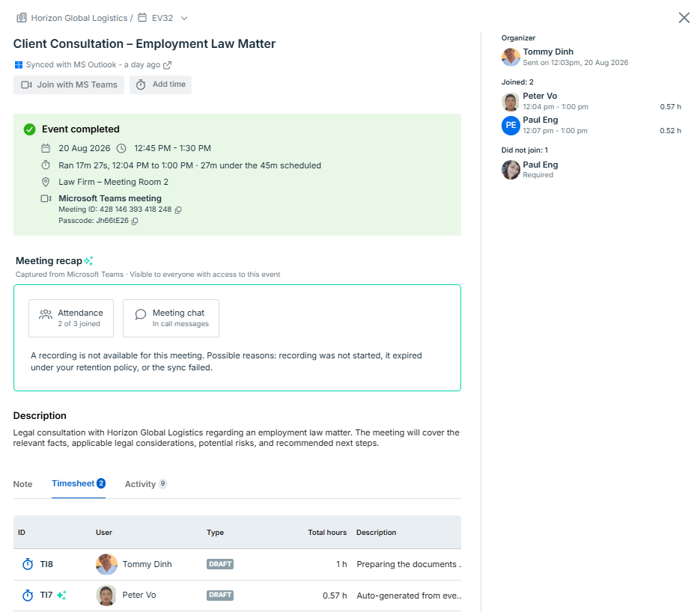Select the Timesheet tab
700x612 pixels.
point(79,483)
